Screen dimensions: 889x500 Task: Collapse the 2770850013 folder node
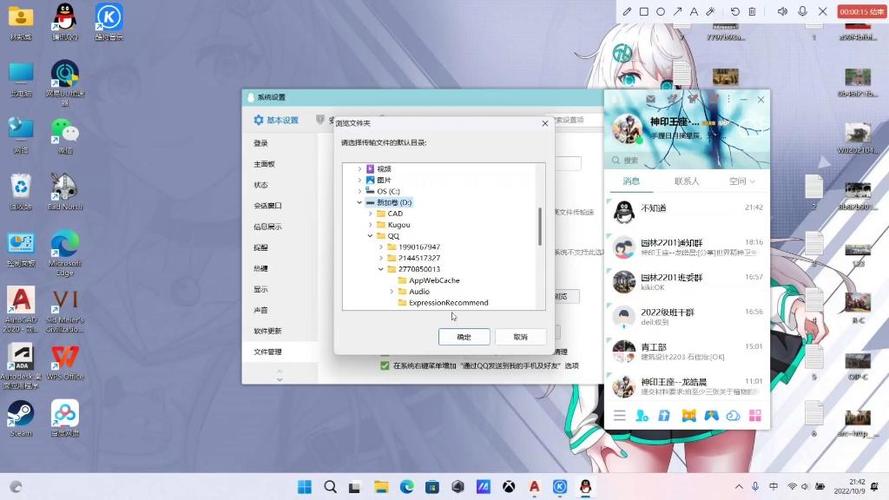pyautogui.click(x=381, y=269)
